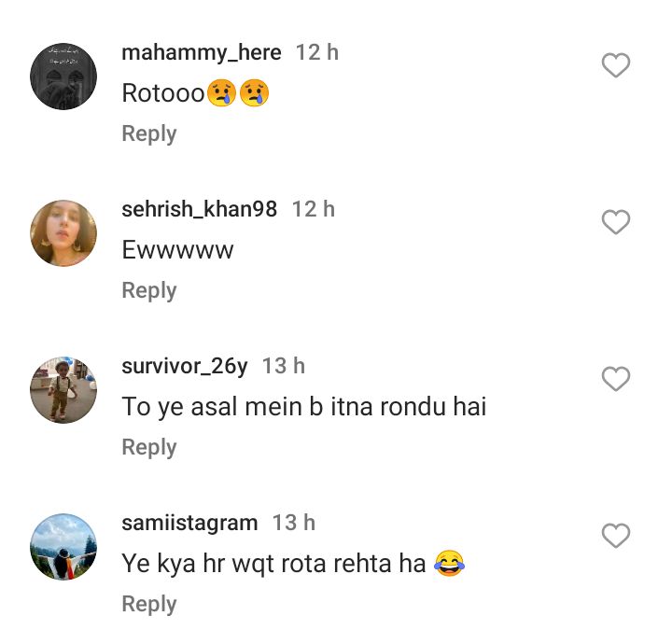Viewport: 672px width, 644px height.
Task: Tap samiistagram's profile picture
Action: pos(63,547)
